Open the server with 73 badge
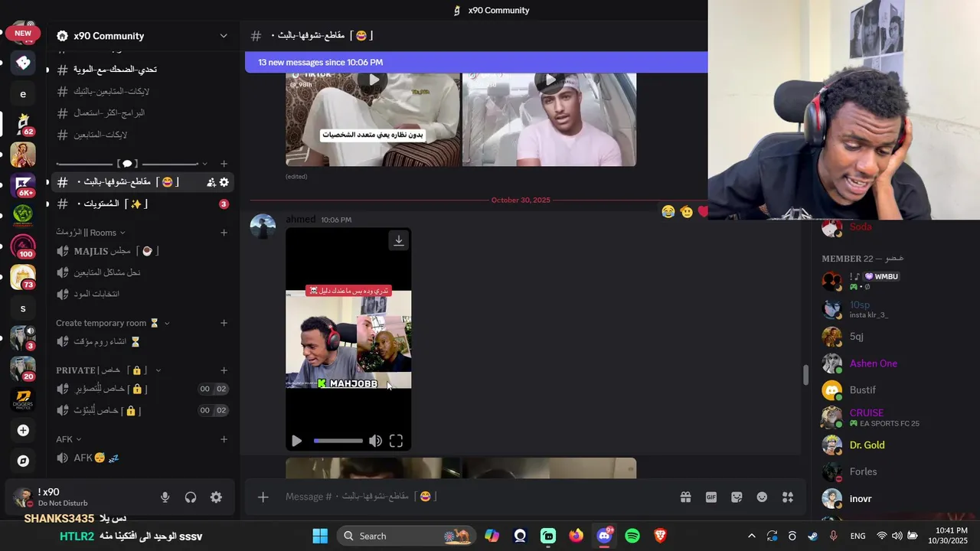The width and height of the screenshot is (980, 551). (x=23, y=275)
